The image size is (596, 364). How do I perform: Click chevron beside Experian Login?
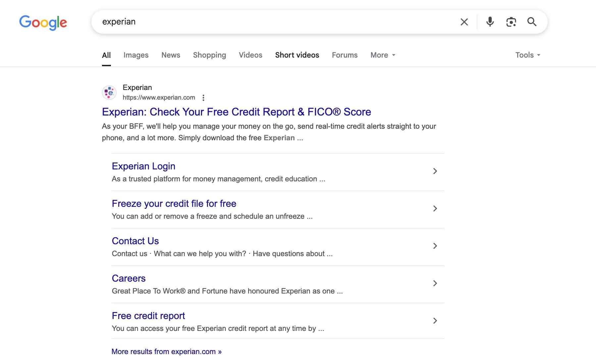click(435, 171)
